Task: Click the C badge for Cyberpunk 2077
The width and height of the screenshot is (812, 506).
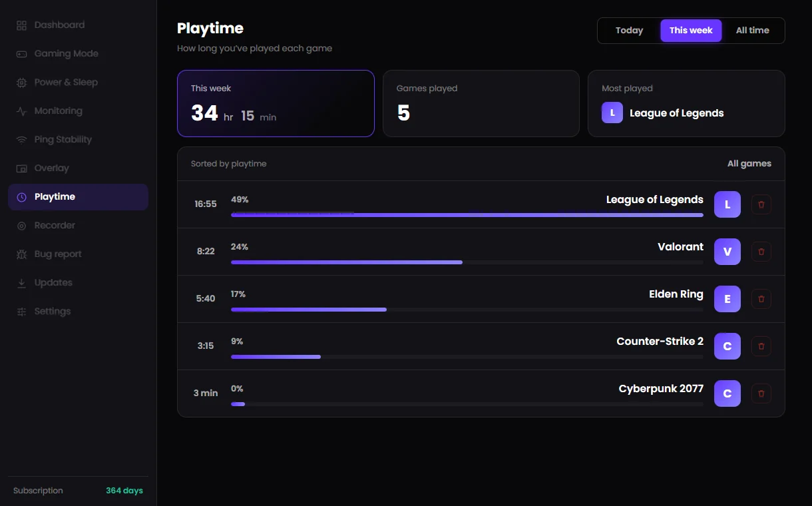Action: tap(727, 393)
